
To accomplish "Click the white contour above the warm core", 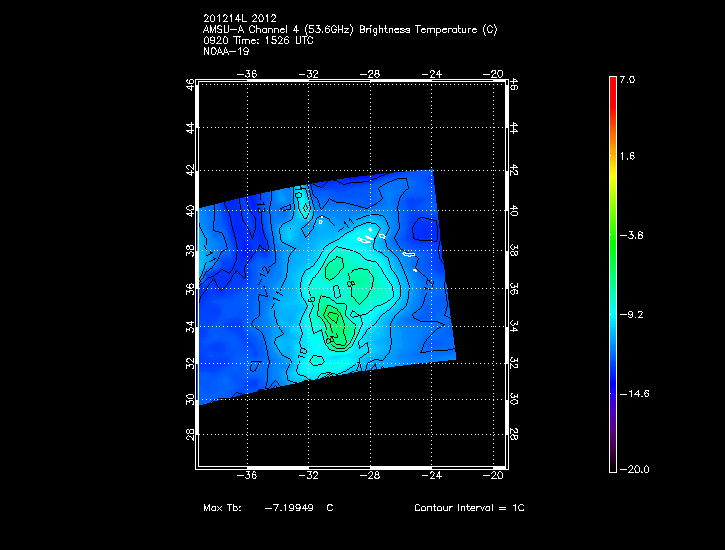I will [x=368, y=238].
